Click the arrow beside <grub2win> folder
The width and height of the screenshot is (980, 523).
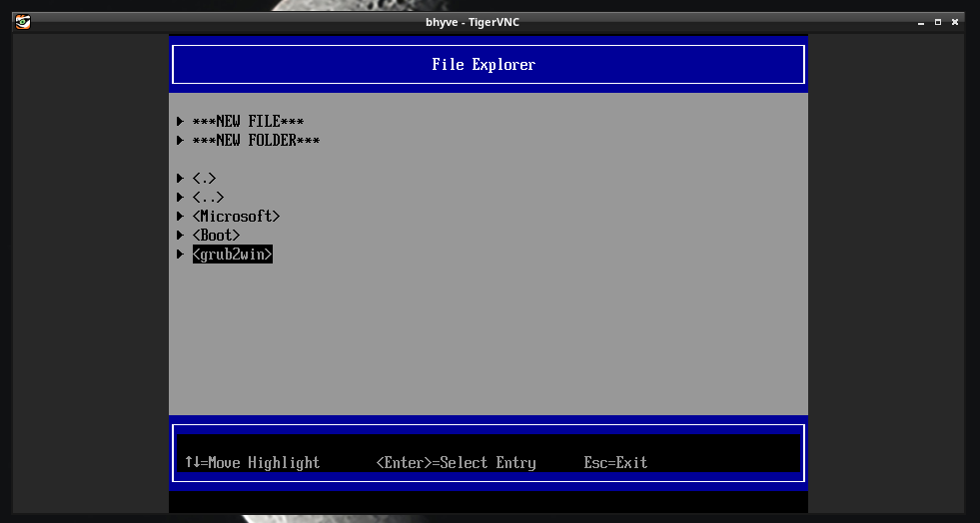(181, 255)
